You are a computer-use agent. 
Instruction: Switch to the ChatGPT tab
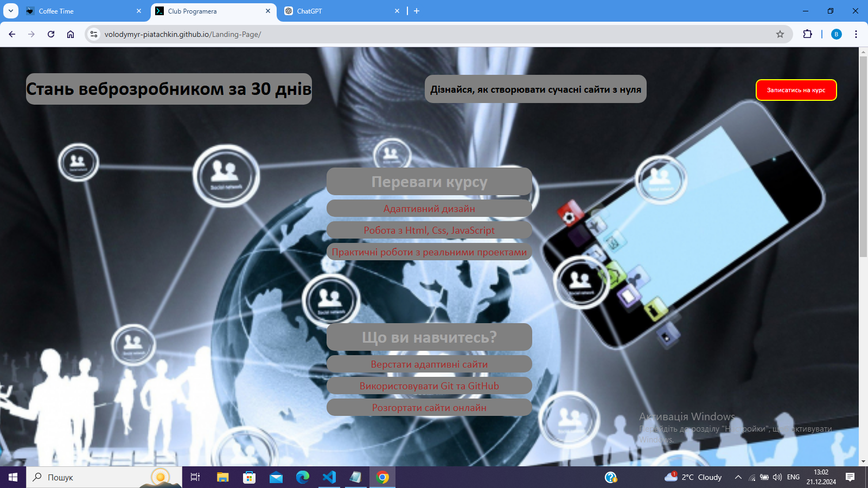click(342, 11)
